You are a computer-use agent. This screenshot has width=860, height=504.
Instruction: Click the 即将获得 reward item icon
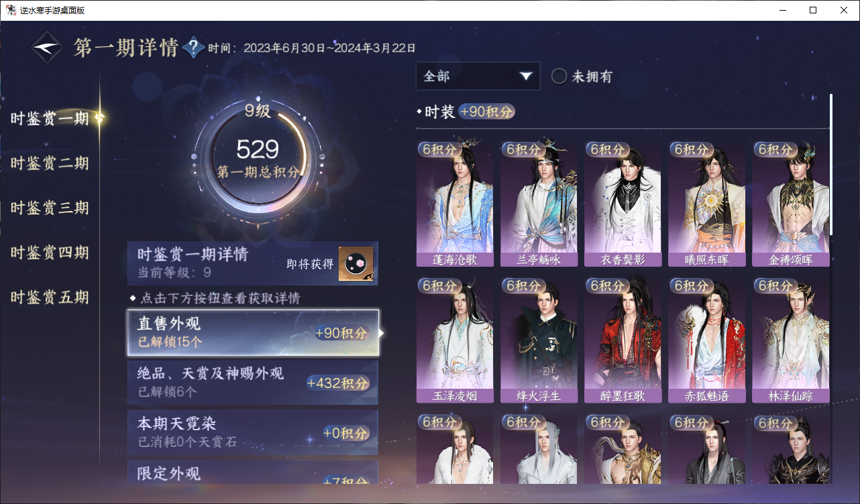[356, 263]
